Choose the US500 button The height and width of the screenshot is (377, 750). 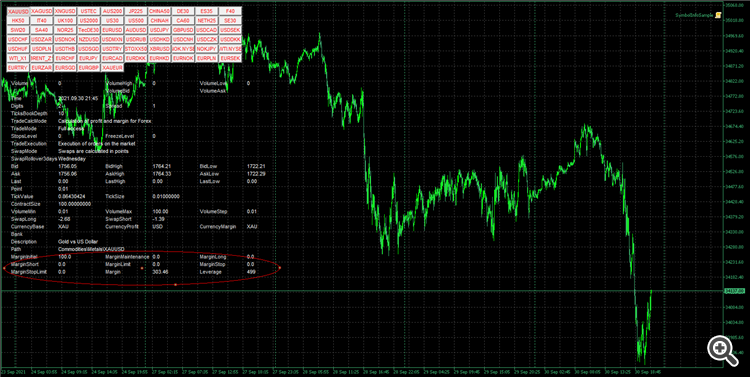point(135,21)
